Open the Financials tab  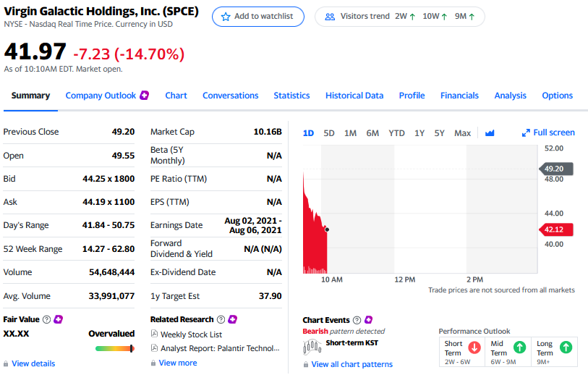click(459, 96)
